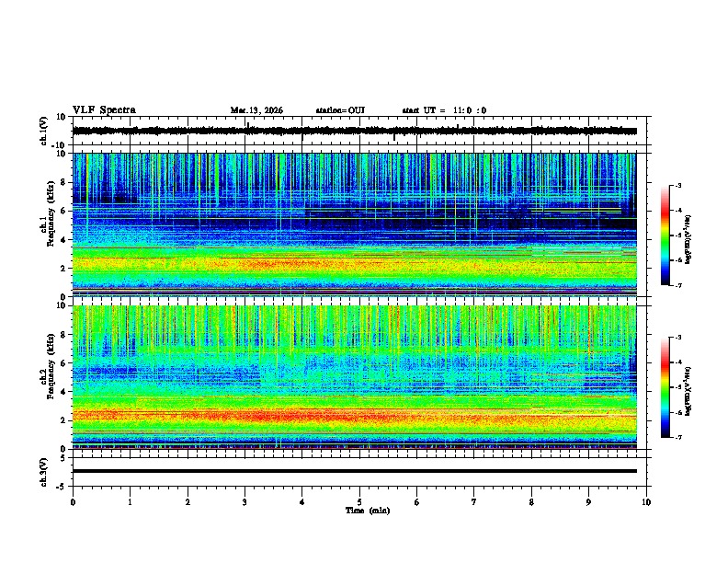Click the time-axis tick label "5"
This screenshot has width=728, height=563.
(359, 502)
